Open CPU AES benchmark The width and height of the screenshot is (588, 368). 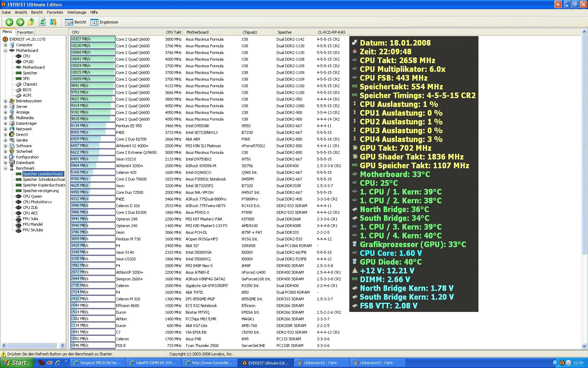pyautogui.click(x=30, y=213)
